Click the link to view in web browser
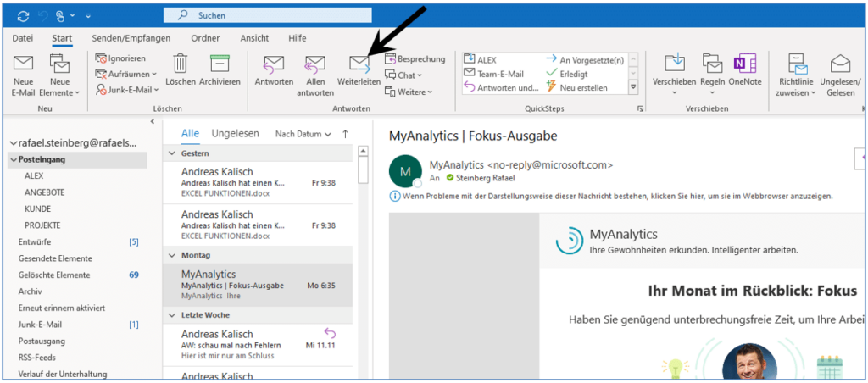The height and width of the screenshot is (383, 868). tap(616, 196)
